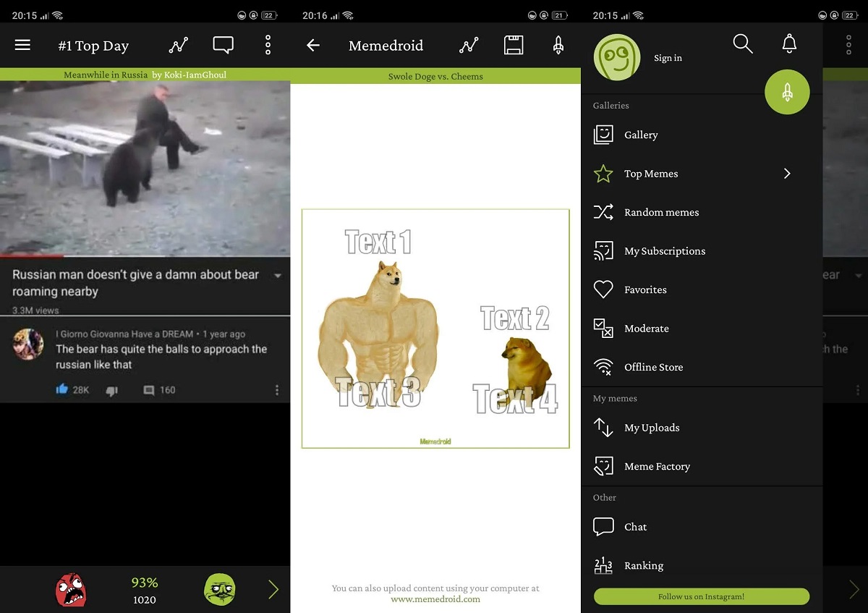This screenshot has width=868, height=613.
Task: Expand the video description dropdown arrow
Action: (278, 276)
